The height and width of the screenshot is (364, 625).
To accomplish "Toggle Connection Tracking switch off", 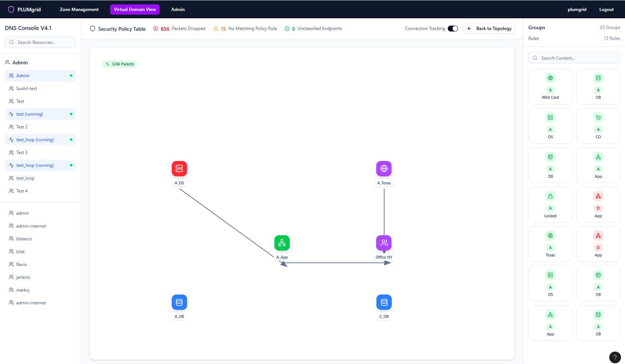I will (x=453, y=29).
